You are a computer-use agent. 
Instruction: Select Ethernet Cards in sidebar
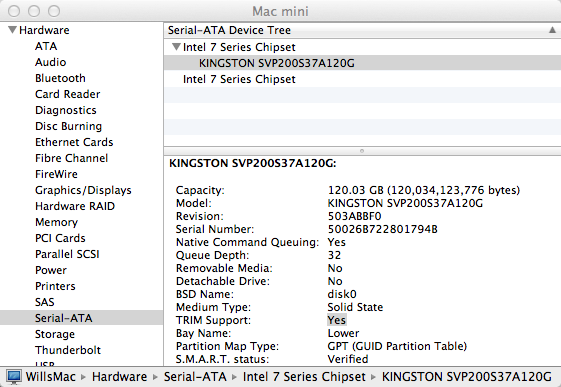point(74,142)
